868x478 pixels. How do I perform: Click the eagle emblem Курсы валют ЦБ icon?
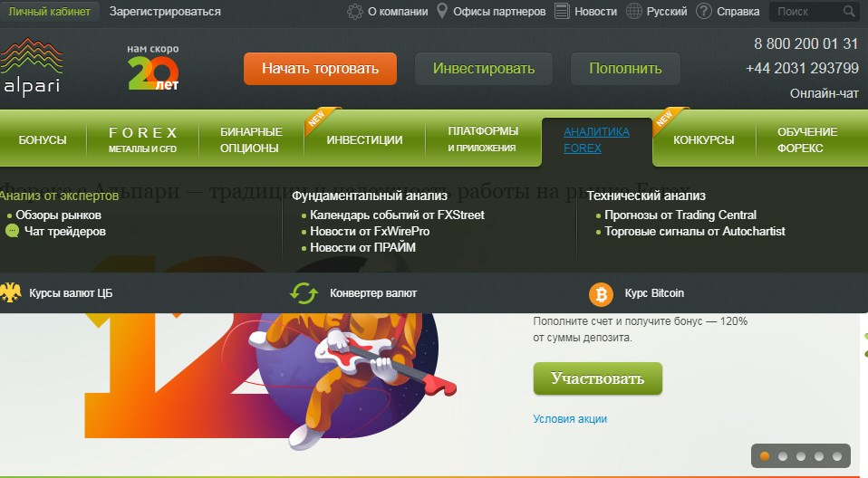tap(10, 292)
